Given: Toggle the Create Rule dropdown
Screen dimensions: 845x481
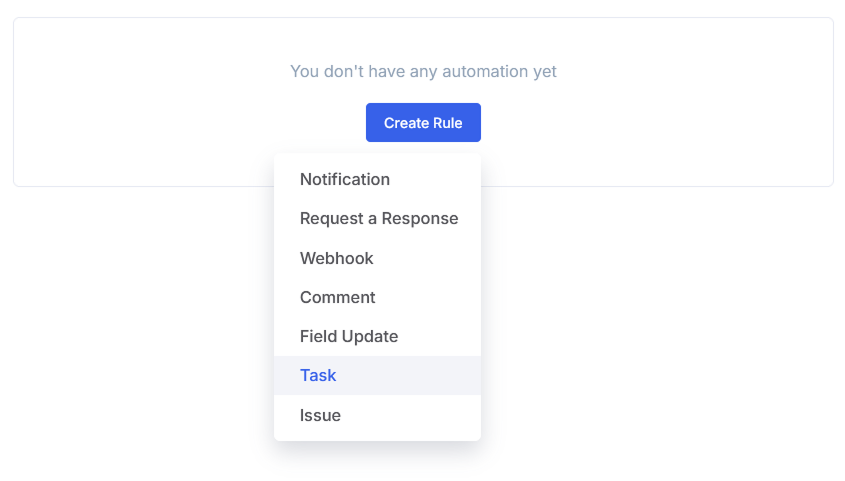Looking at the screenshot, I should click(423, 123).
